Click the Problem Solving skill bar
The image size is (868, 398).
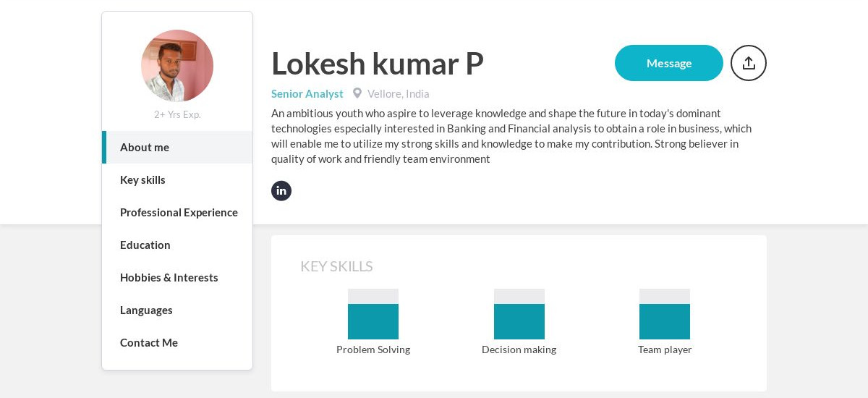373,314
